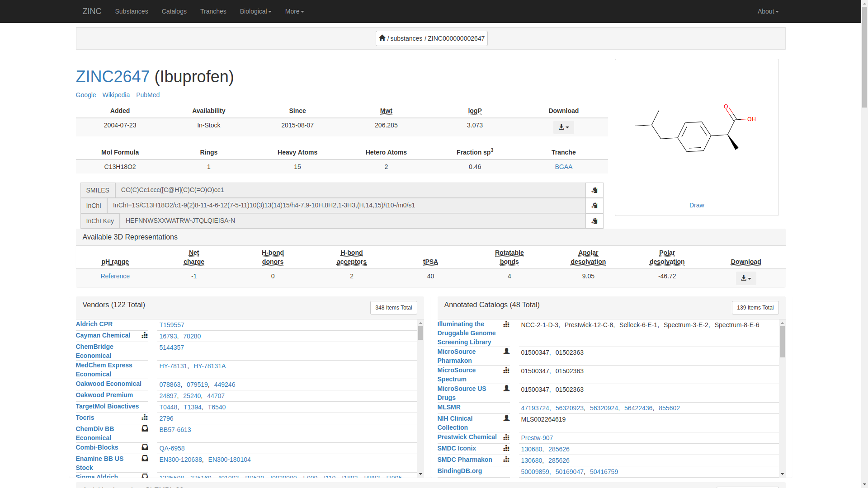Click inside the SMILES text field
Image resolution: width=868 pixels, height=488 pixels.
pyautogui.click(x=350, y=190)
